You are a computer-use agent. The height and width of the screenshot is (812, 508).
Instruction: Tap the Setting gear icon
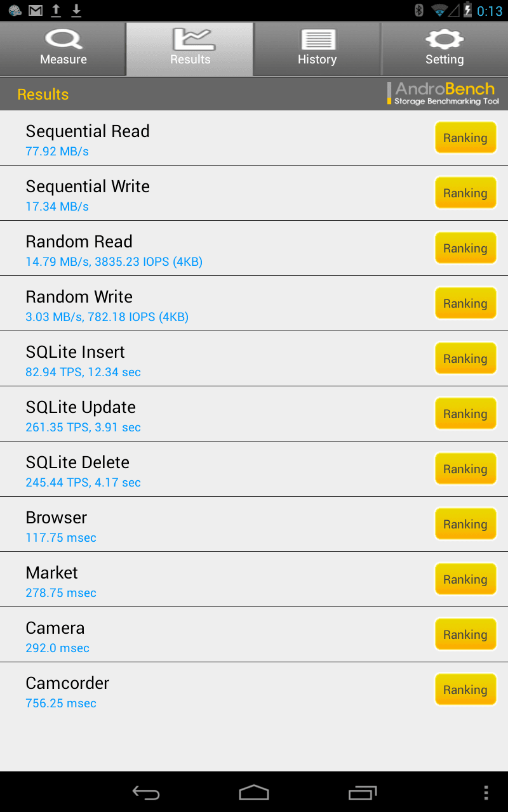444,39
